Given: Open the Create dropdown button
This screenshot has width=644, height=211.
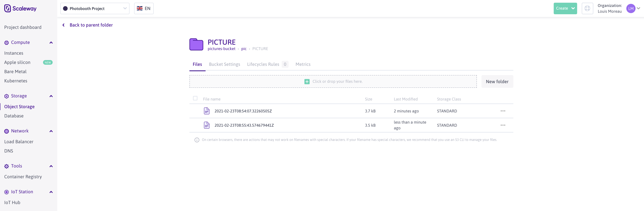Looking at the screenshot, I should [565, 8].
